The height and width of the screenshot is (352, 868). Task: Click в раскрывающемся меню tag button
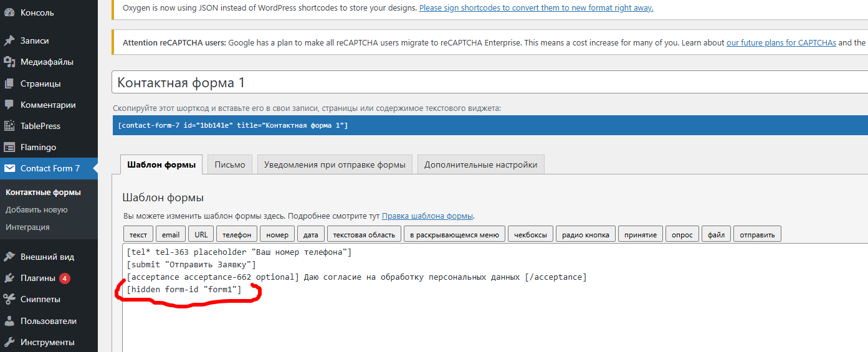[x=454, y=234]
